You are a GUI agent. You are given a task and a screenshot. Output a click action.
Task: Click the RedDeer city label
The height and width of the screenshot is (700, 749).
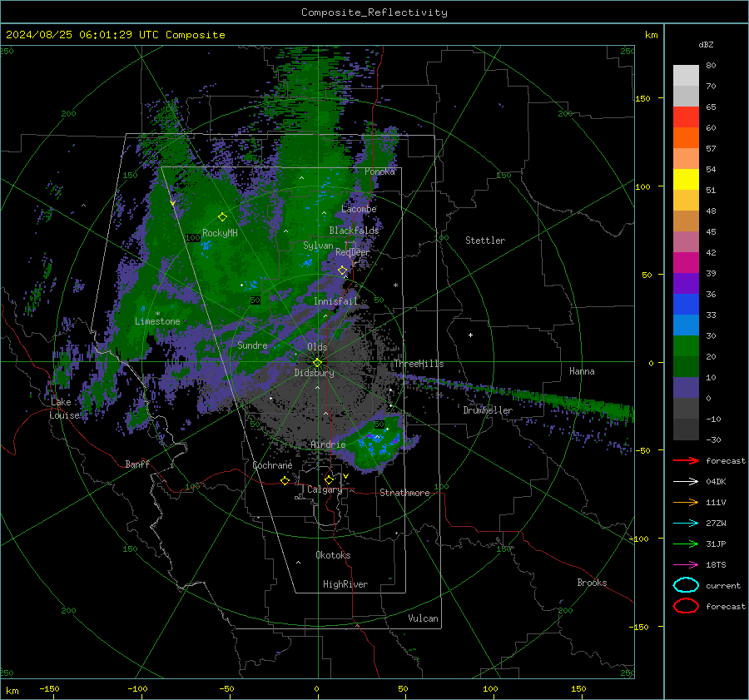353,252
